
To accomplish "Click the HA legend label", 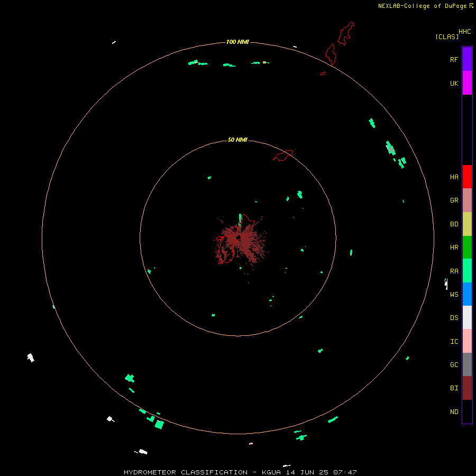I will coord(454,177).
